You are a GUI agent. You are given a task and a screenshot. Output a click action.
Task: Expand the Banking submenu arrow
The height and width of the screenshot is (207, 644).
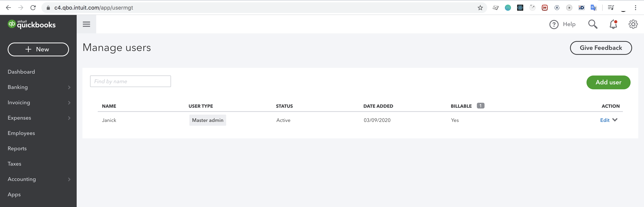[x=69, y=87]
